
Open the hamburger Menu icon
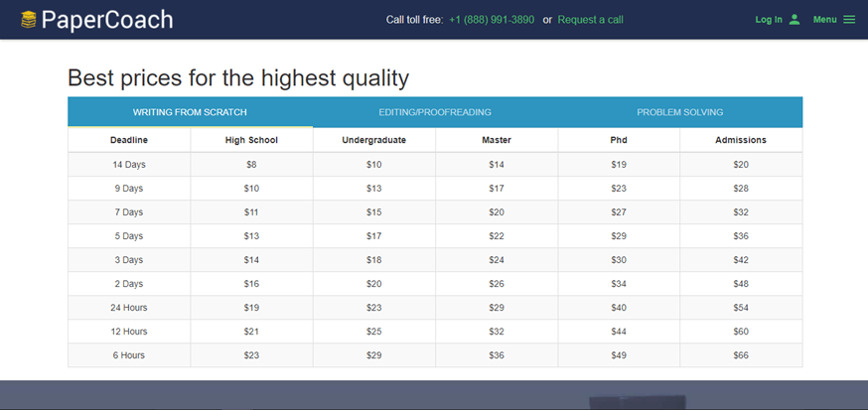tap(849, 20)
